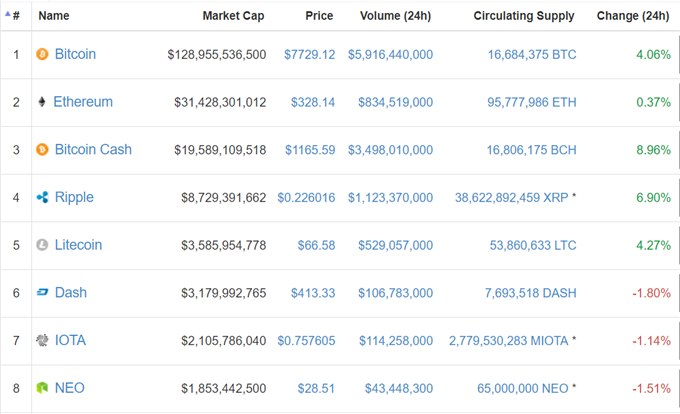
Task: Open the 65,000,000 NEO supply link
Action: (523, 388)
